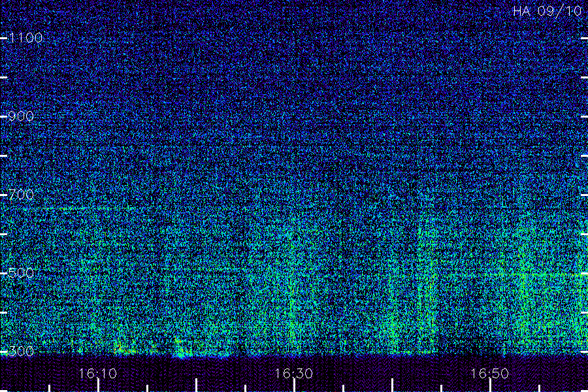This screenshot has width=588, height=392.
Task: Click the 900 frequency axis label
Action: pyautogui.click(x=21, y=116)
